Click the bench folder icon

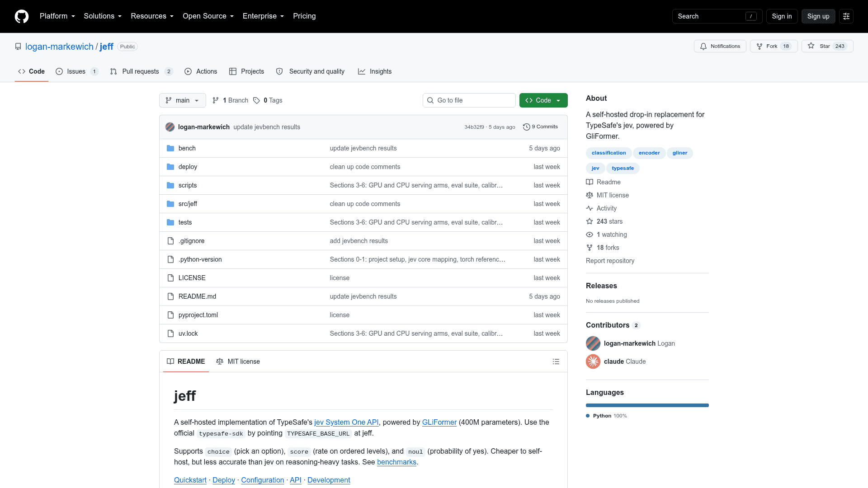170,148
